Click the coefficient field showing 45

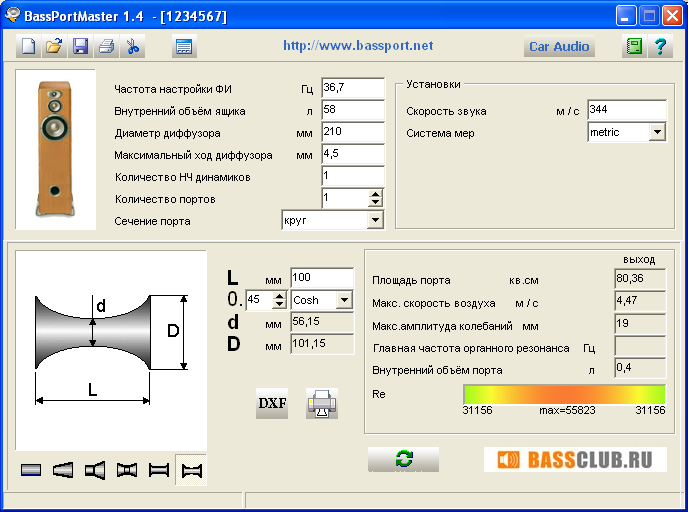coord(259,300)
